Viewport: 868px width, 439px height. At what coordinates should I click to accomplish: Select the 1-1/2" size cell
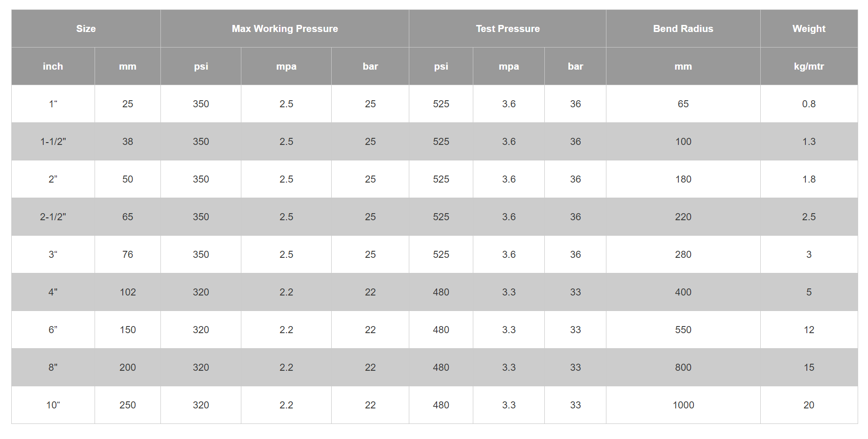(53, 142)
